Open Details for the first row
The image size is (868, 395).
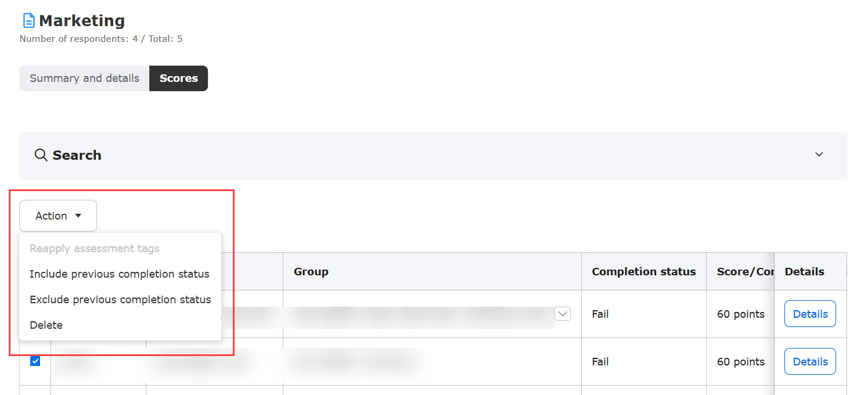pyautogui.click(x=810, y=314)
